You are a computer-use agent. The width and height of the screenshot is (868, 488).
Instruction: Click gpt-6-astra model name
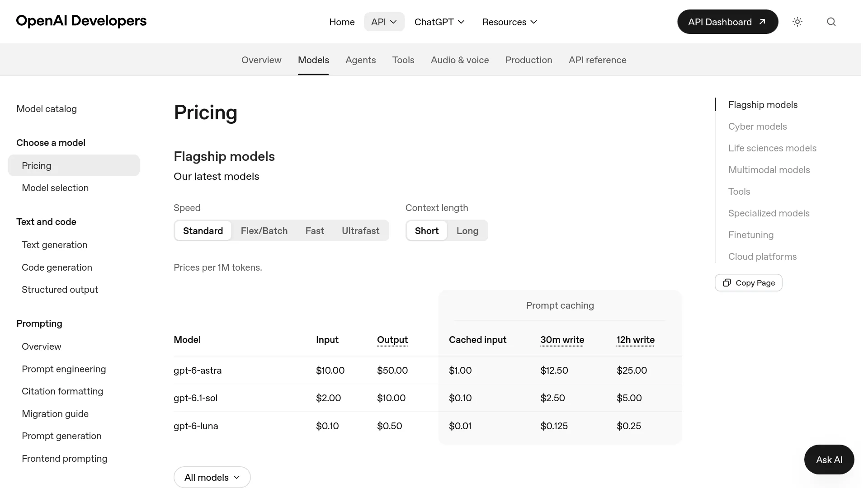tap(198, 371)
